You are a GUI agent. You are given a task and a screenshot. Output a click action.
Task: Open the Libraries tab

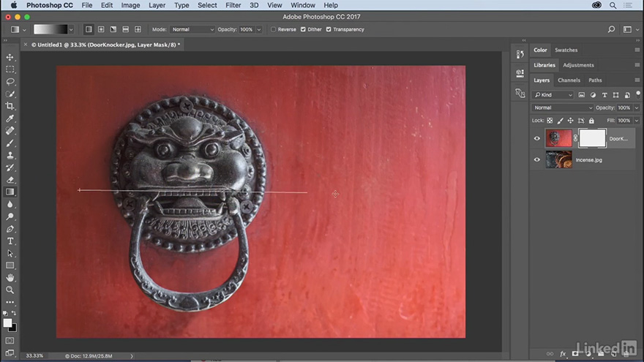[x=544, y=65]
